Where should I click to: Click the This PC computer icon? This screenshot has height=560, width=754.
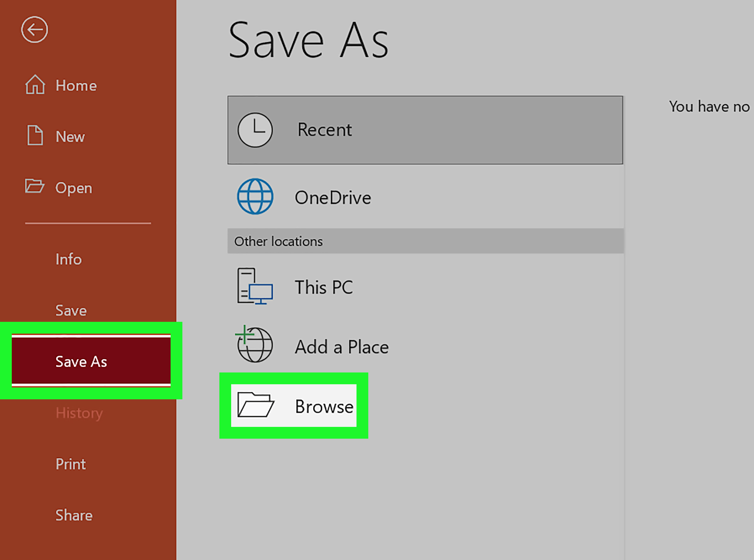[255, 286]
